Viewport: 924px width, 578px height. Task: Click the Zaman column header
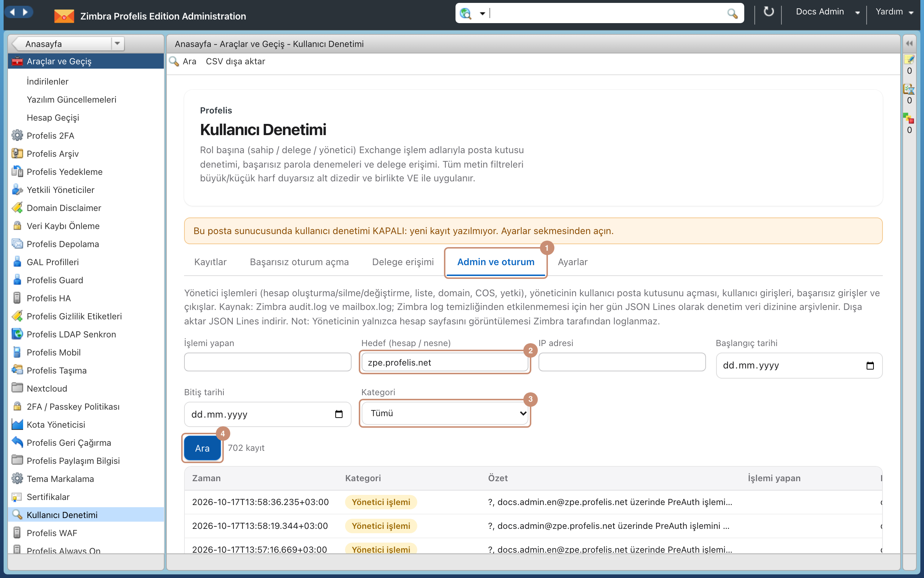point(206,478)
